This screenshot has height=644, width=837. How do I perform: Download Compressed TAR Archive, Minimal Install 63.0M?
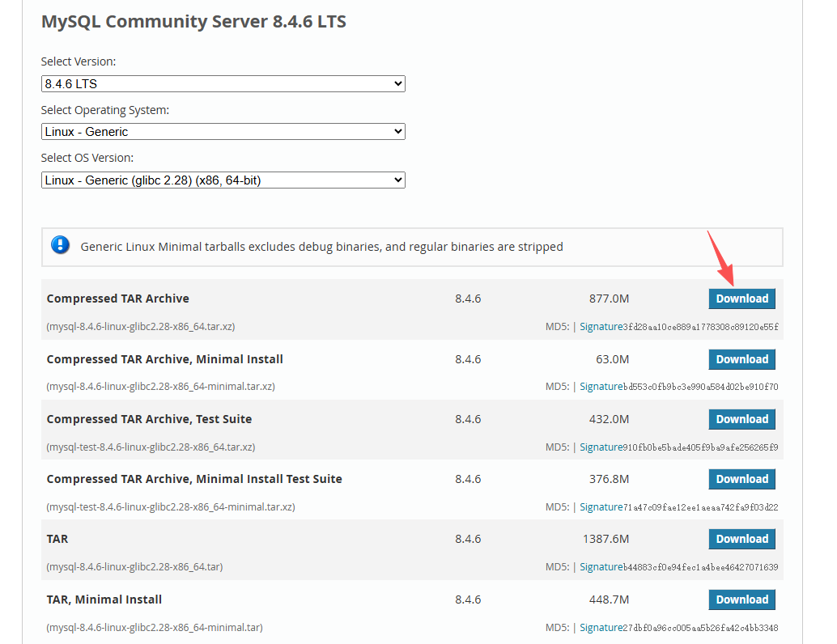pos(742,359)
